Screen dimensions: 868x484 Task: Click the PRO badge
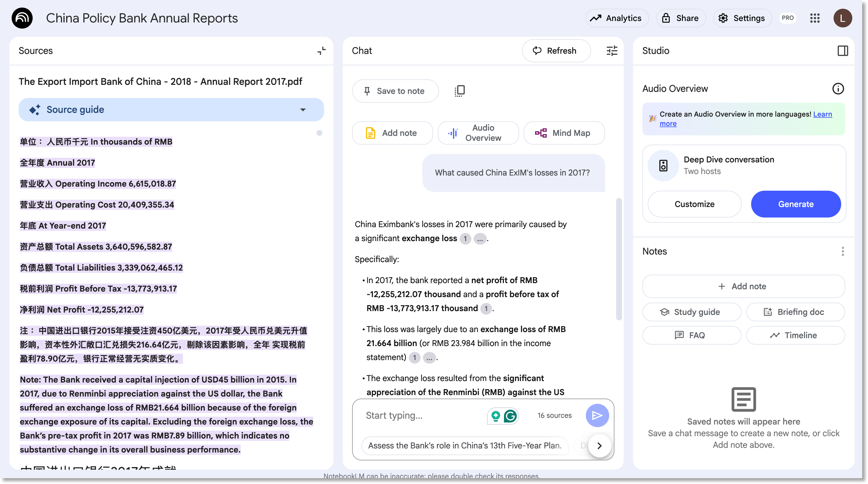pos(788,18)
